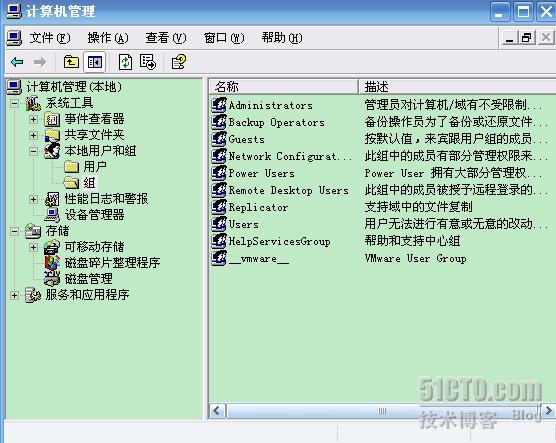Image resolution: width=556 pixels, height=443 pixels.
Task: Expand the 性能日志和警报 node
Action: click(33, 199)
